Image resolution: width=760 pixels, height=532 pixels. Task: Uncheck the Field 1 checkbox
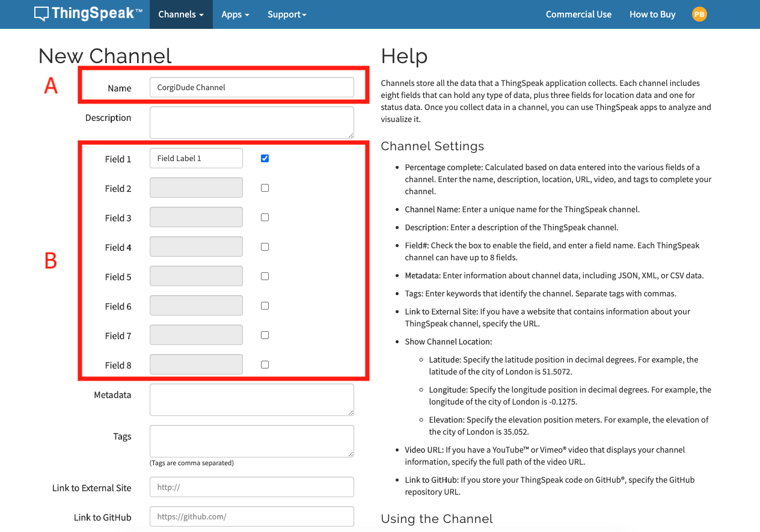click(265, 159)
